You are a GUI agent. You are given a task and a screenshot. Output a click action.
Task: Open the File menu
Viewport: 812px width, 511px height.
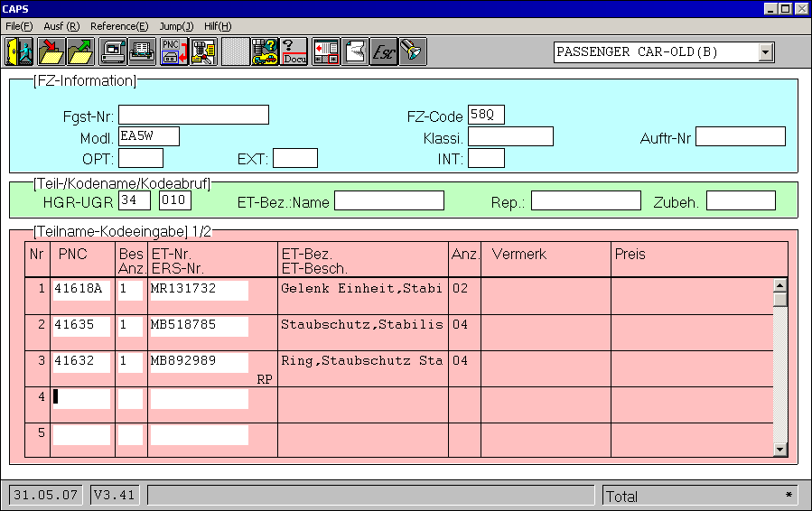point(19,26)
